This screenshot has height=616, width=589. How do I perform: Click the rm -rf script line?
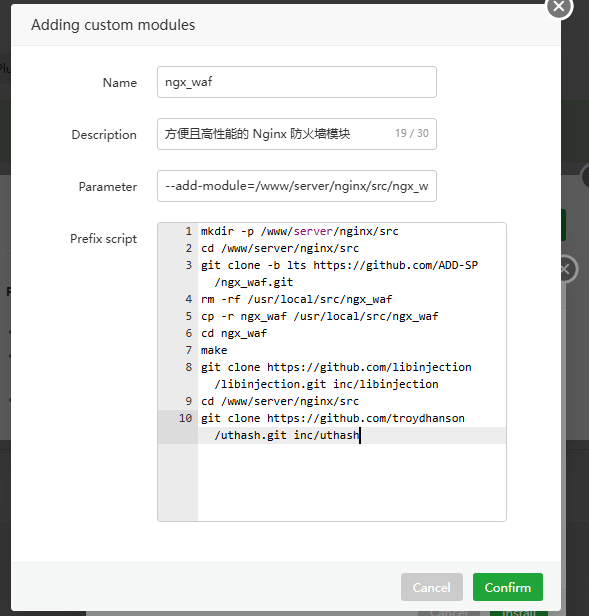tap(296, 299)
